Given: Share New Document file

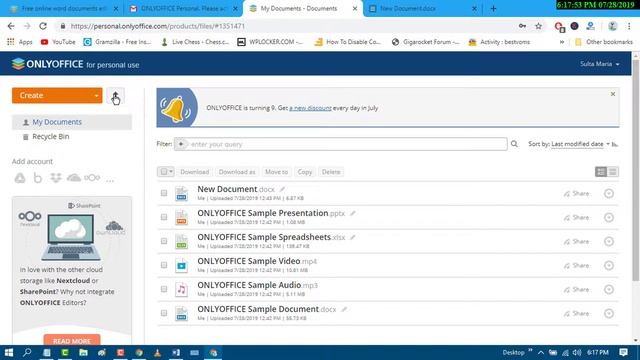Looking at the screenshot, I should [x=576, y=193].
